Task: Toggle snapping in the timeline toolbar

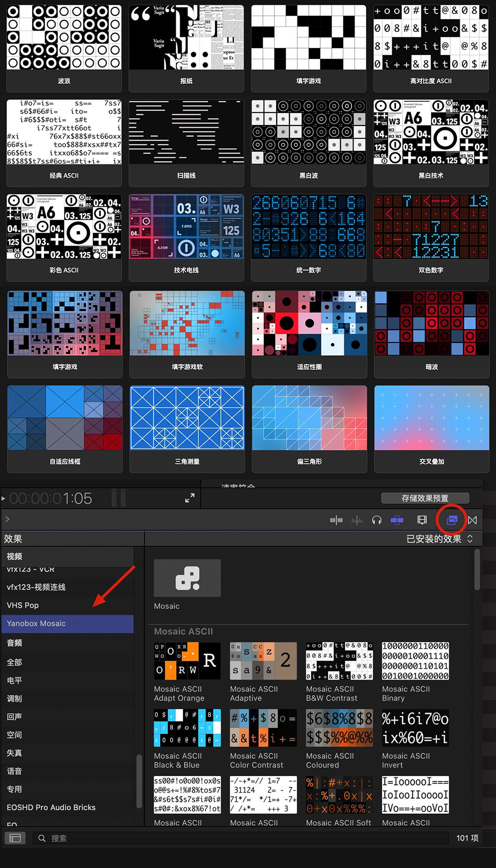Action: click(x=397, y=520)
